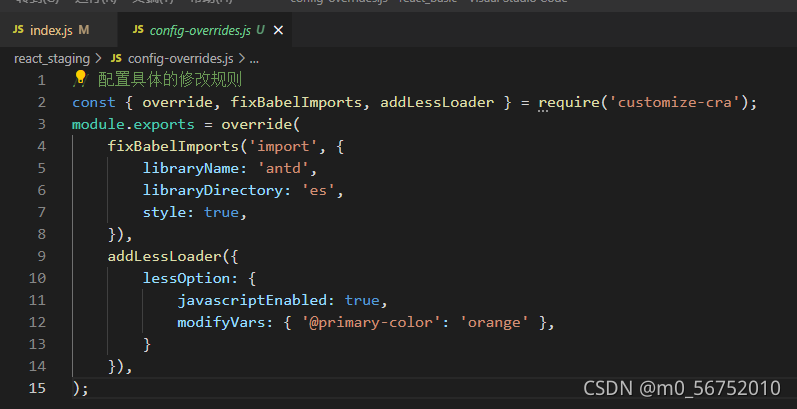
Task: Open react_staging breadcrumb folder
Action: pos(52,59)
